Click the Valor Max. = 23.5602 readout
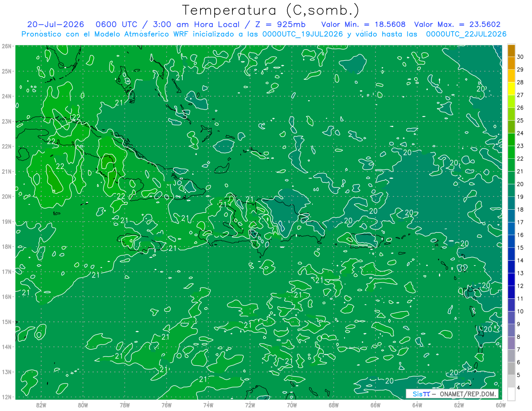Screen dimensions: 532x411 [x=458, y=24]
